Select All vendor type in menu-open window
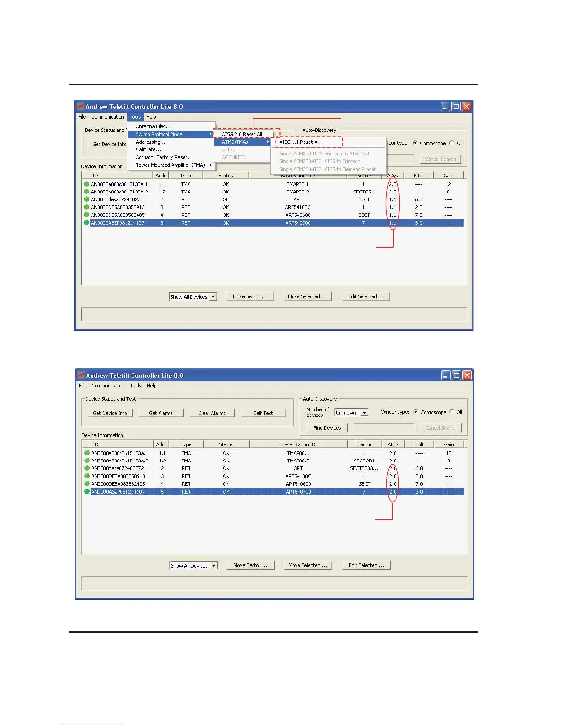563x728 pixels. click(x=451, y=143)
